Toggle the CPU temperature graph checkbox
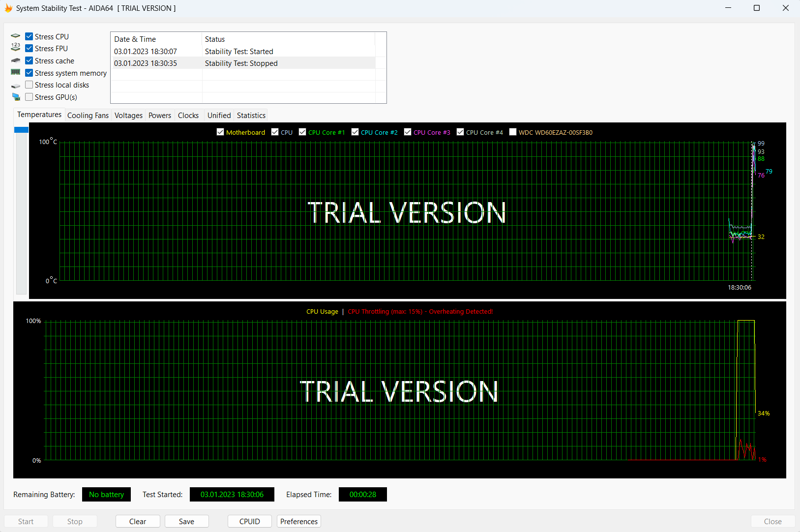 (x=275, y=132)
